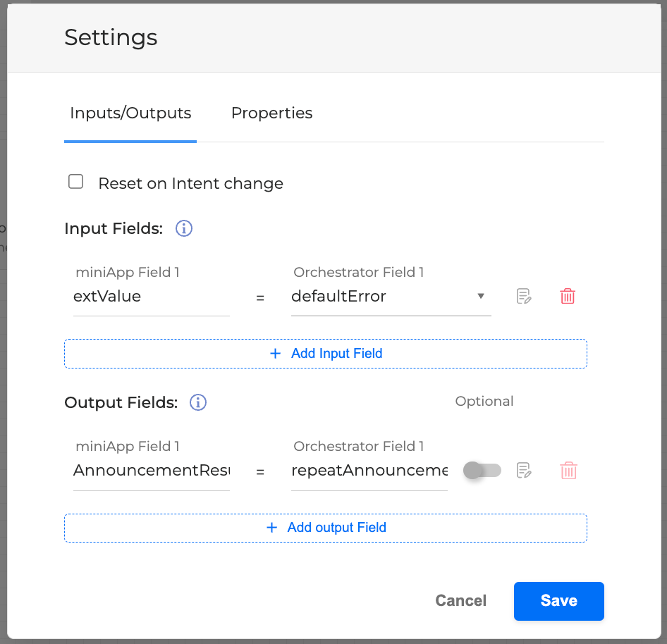Focus the AnnouncementResult miniApp output field
The width and height of the screenshot is (667, 644).
pyautogui.click(x=151, y=471)
